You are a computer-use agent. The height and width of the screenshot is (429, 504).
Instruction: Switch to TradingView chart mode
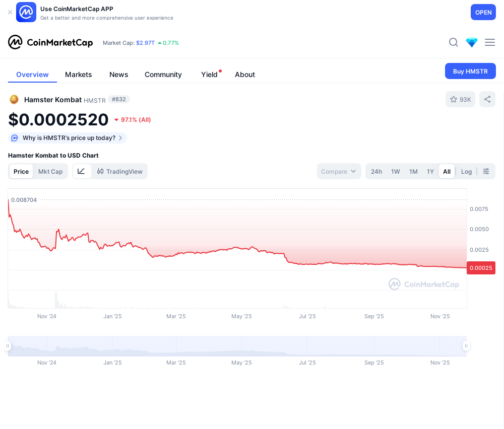(120, 171)
